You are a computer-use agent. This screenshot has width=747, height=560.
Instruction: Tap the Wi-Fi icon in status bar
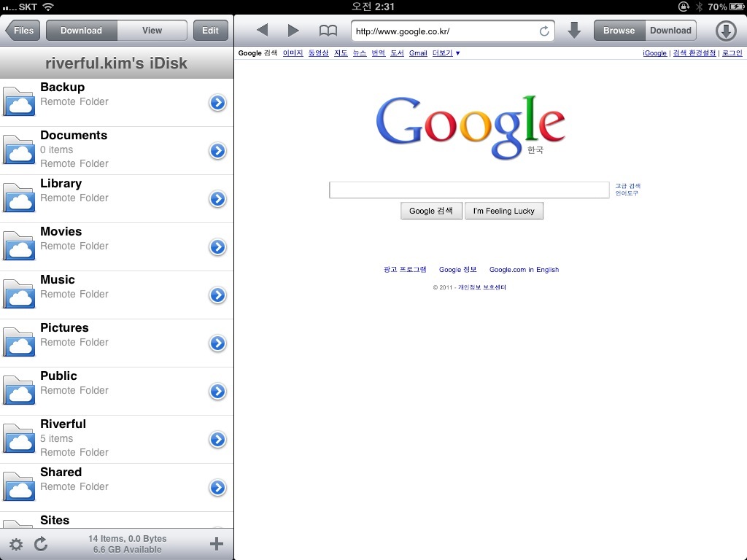click(48, 7)
